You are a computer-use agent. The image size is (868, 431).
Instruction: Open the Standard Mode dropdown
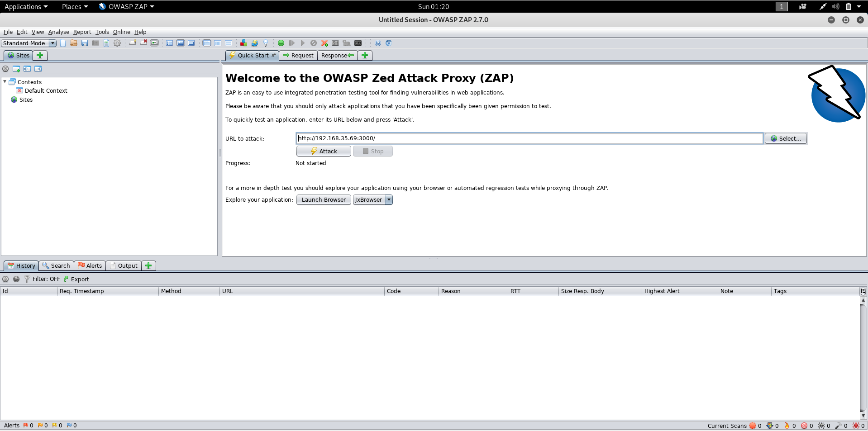[29, 43]
